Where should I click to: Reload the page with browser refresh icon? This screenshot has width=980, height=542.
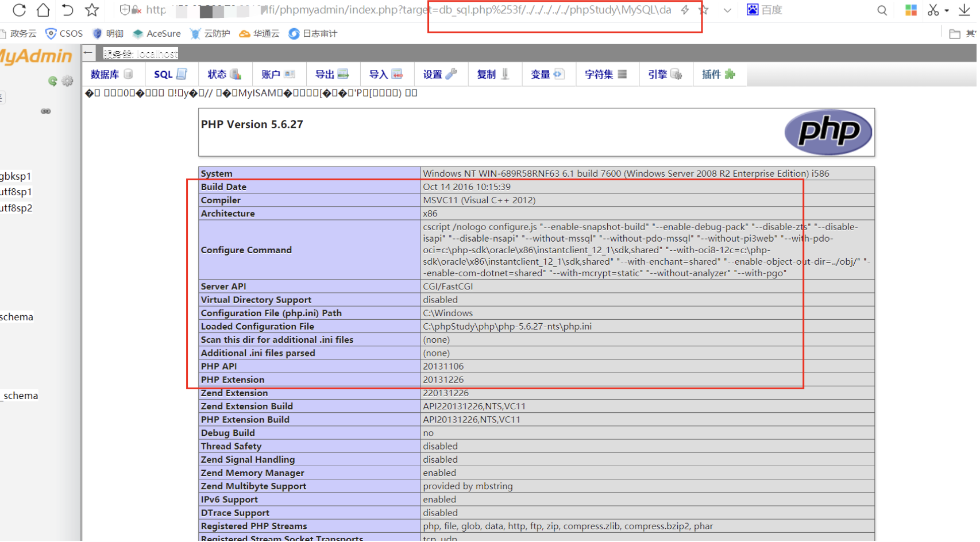(19, 10)
